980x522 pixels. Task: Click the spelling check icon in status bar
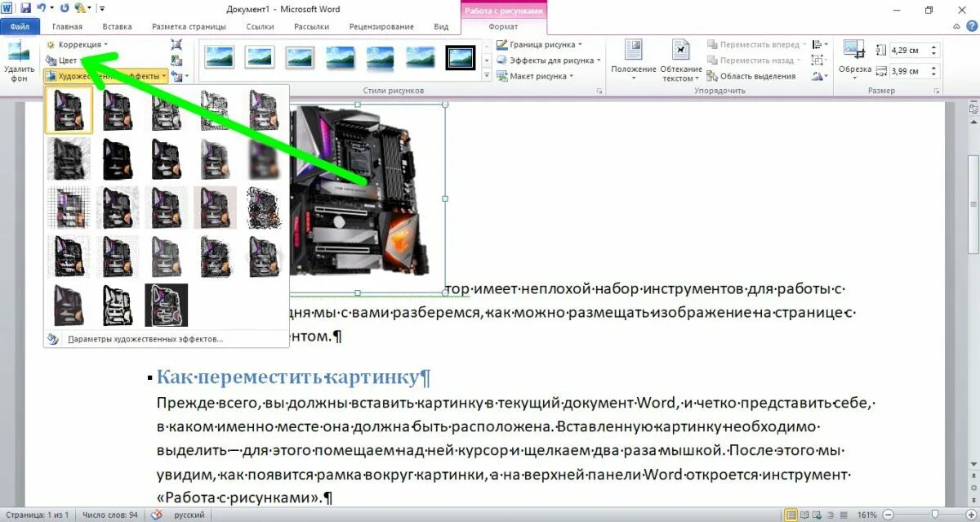(157, 515)
